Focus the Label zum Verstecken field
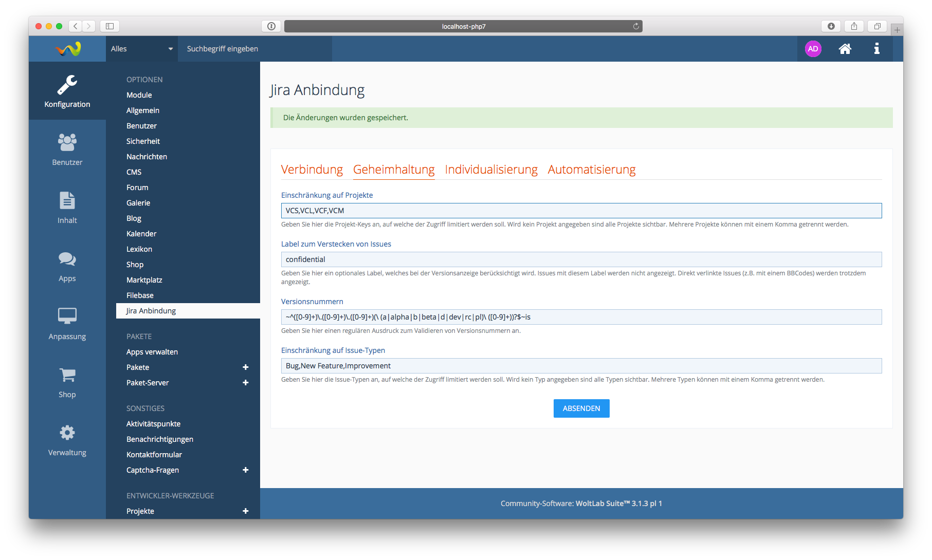The width and height of the screenshot is (932, 560). (581, 259)
